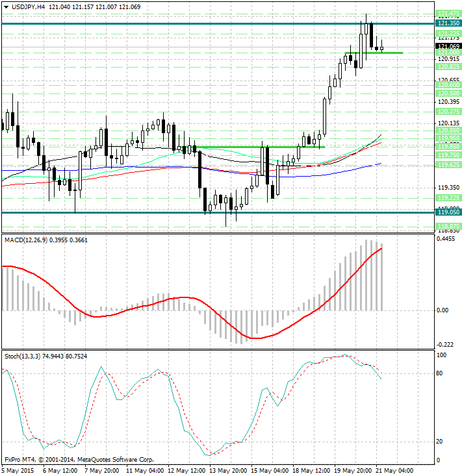Click the current price tag 121.069

click(x=449, y=47)
